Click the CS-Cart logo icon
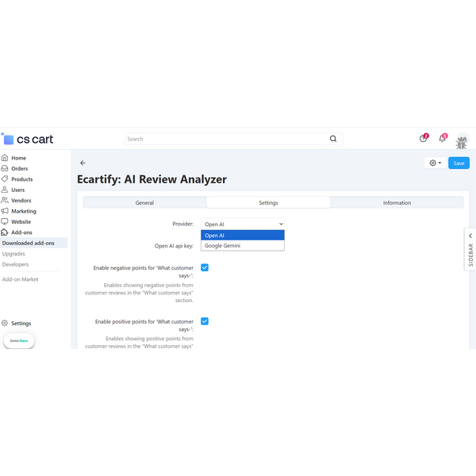476x476 pixels. click(9, 139)
